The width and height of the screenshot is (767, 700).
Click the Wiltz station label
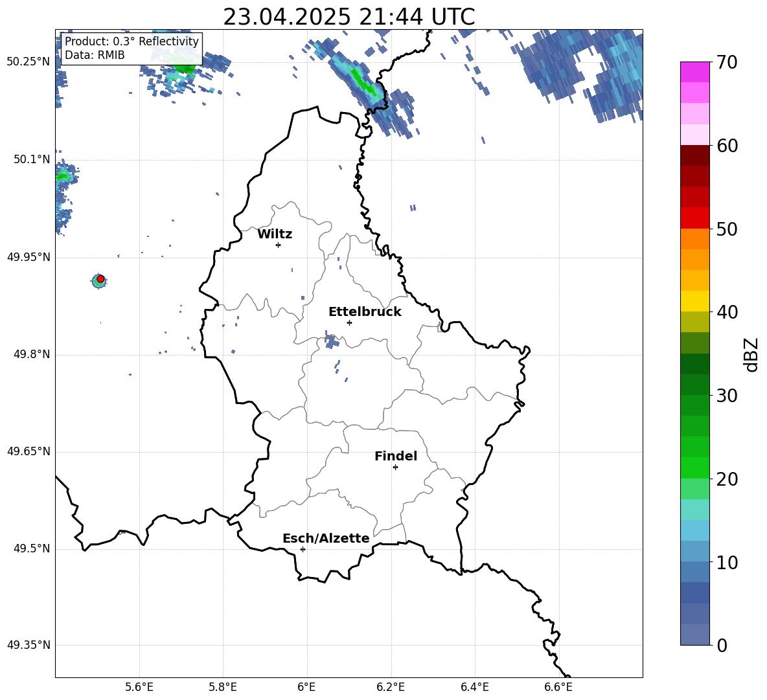click(x=275, y=234)
